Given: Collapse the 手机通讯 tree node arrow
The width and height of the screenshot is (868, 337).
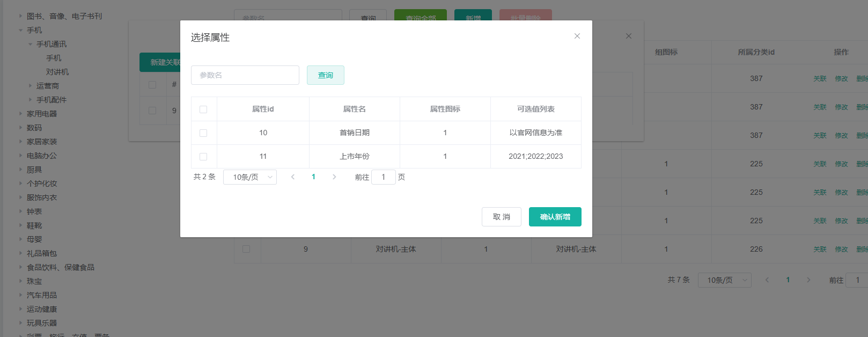Looking at the screenshot, I should (31, 44).
